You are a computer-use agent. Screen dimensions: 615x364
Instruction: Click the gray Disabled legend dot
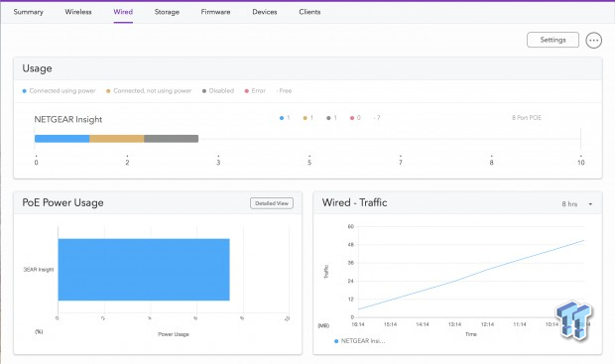(204, 91)
